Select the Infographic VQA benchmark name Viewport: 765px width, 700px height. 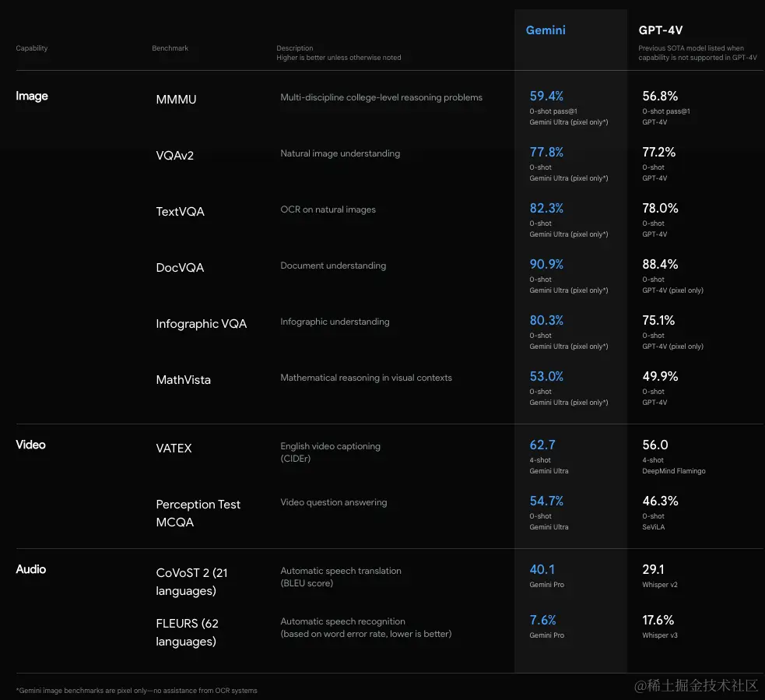point(202,324)
